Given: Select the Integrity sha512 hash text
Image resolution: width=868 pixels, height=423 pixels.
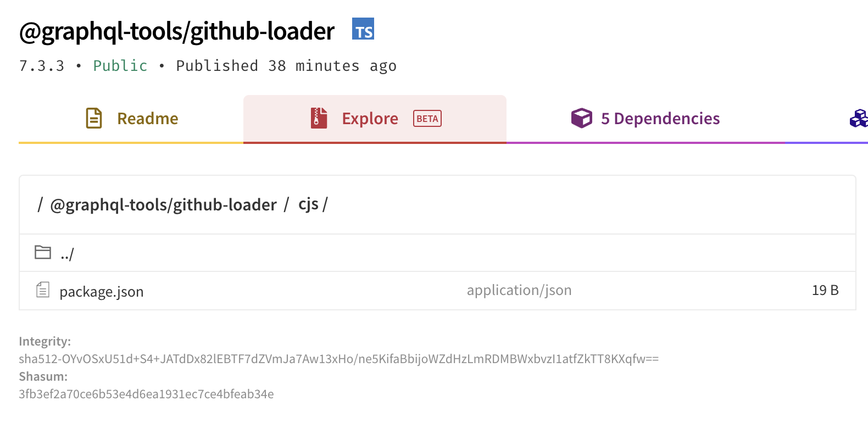Looking at the screenshot, I should click(x=340, y=359).
